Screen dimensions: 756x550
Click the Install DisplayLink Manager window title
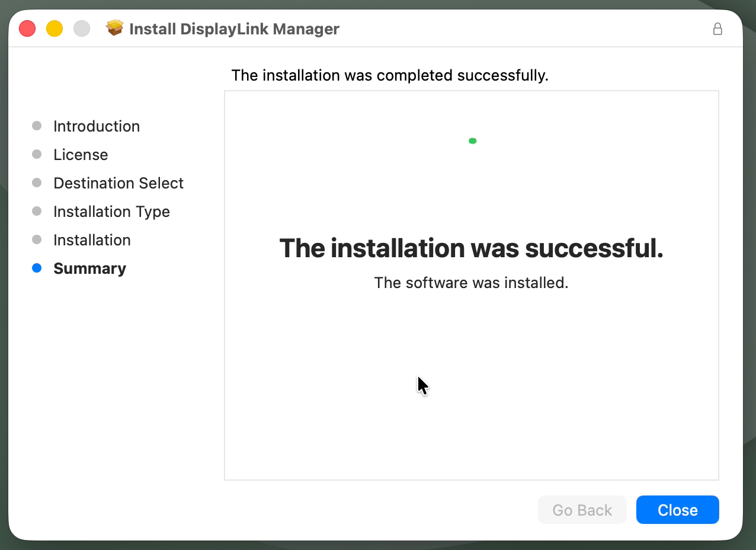[x=234, y=28]
